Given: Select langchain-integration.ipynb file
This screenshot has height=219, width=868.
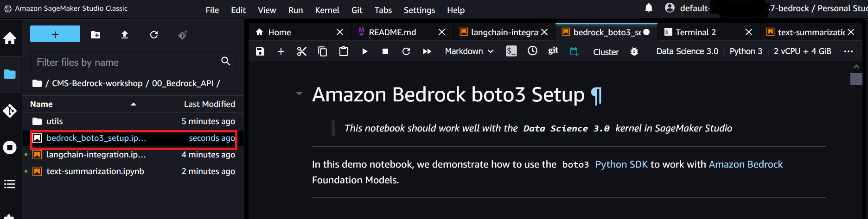Looking at the screenshot, I should click(134, 155).
